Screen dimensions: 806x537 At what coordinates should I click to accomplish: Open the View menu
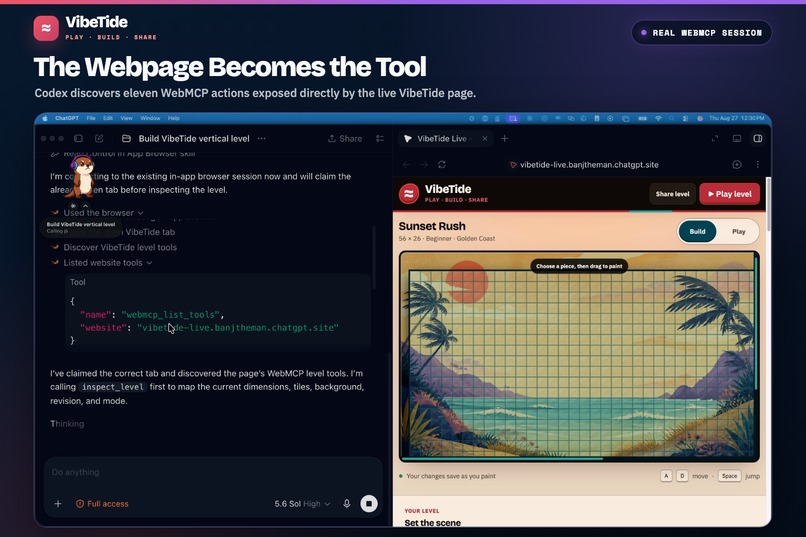(126, 118)
